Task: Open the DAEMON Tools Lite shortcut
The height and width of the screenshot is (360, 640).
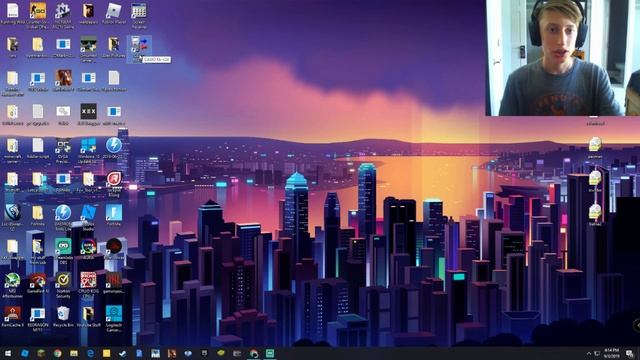Action: coord(63,218)
